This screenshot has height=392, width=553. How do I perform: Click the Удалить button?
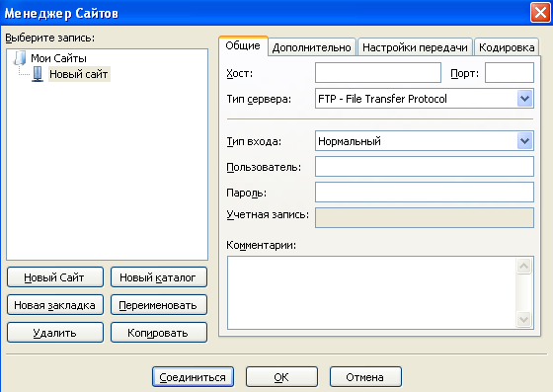[x=55, y=333]
